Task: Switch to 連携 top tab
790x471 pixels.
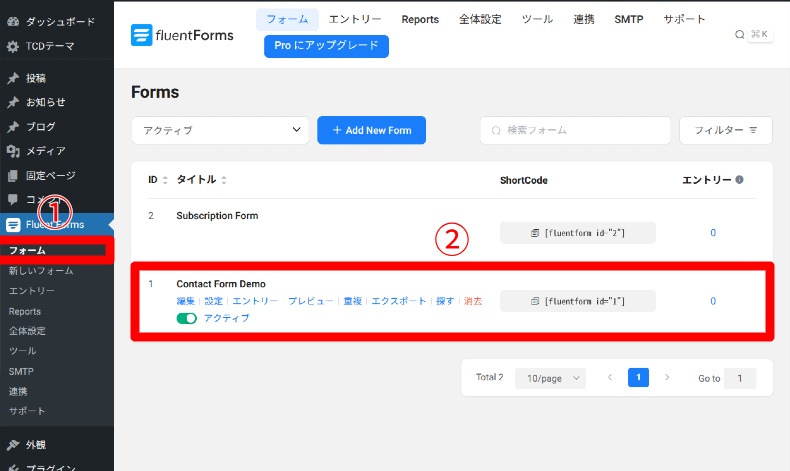Action: [583, 20]
